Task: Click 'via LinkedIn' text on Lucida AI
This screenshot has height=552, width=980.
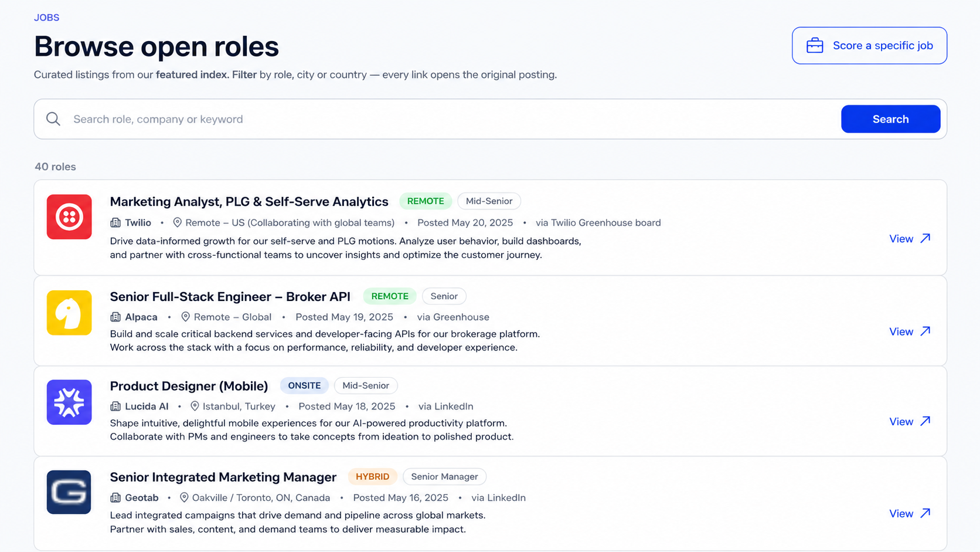Action: pos(445,407)
